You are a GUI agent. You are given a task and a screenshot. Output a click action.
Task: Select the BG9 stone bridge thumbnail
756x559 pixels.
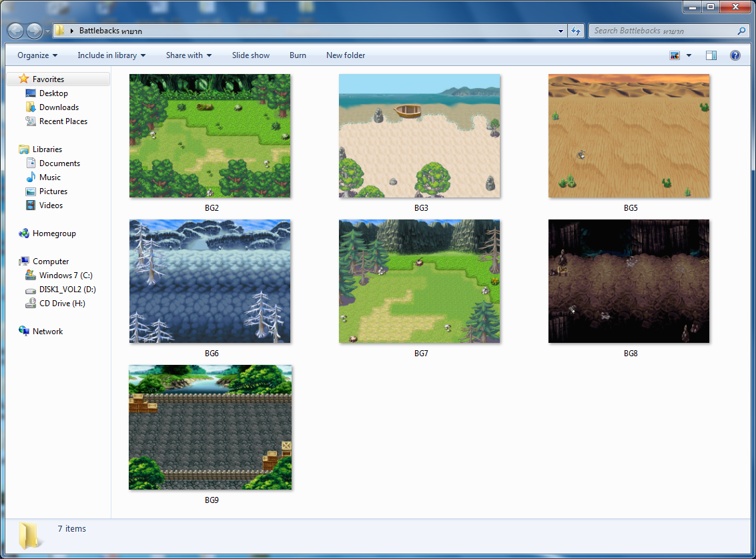pos(210,427)
